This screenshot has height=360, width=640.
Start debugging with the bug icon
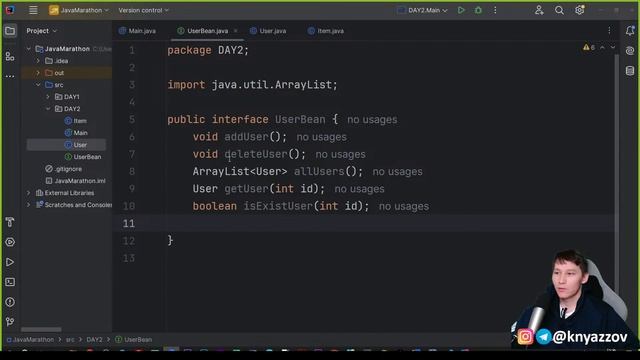tap(478, 10)
